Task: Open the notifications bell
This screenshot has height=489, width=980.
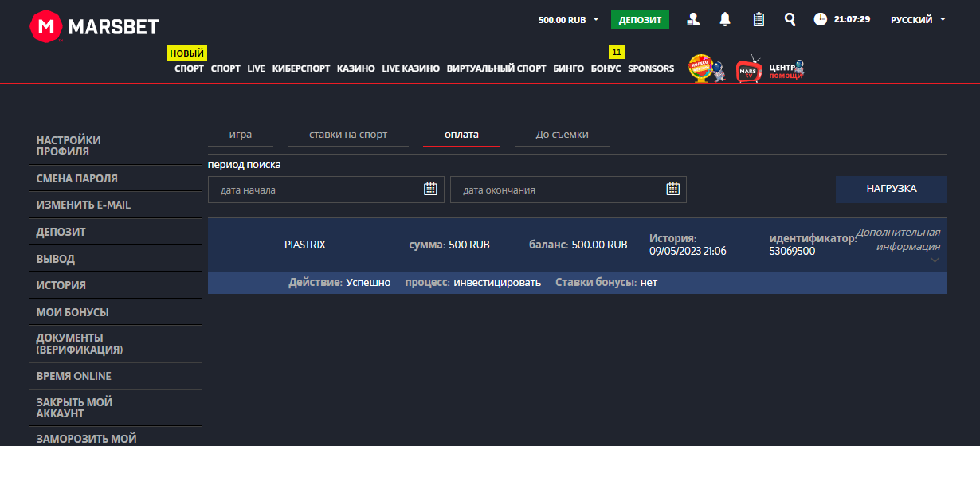Action: pos(725,19)
